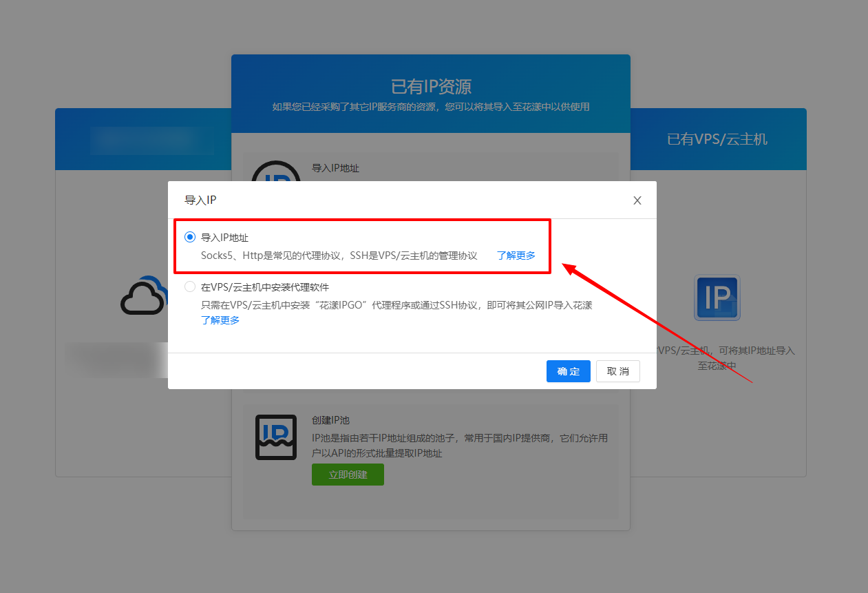The width and height of the screenshot is (868, 593).
Task: Click the 导入IP地址 card header in the background
Action: click(336, 168)
